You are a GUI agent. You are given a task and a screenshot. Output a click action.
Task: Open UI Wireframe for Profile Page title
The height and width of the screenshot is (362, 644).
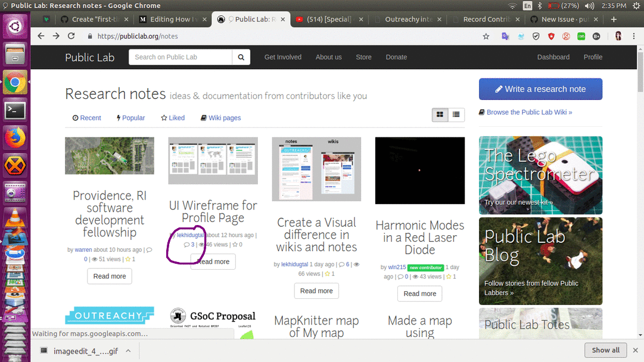213,211
